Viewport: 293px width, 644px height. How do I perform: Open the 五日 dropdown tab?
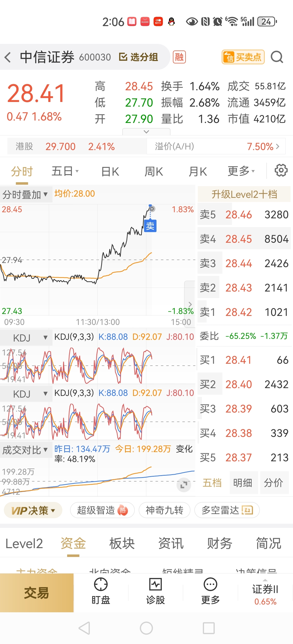coord(65,171)
